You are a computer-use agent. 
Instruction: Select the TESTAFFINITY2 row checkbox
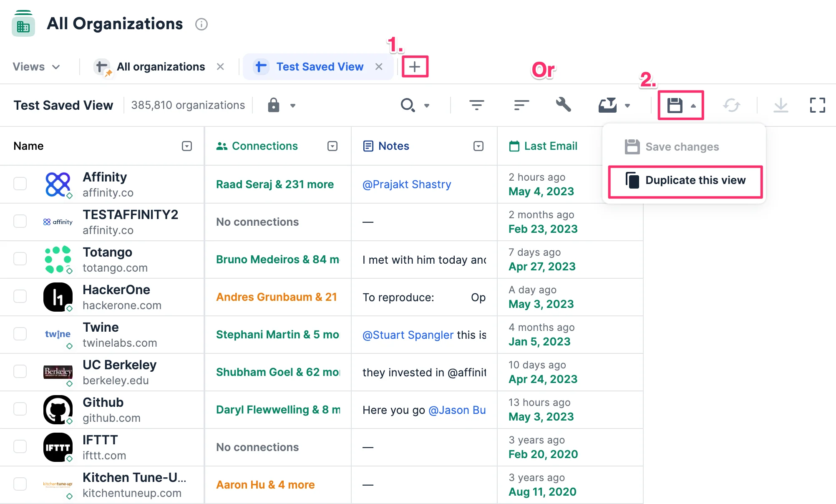click(20, 221)
